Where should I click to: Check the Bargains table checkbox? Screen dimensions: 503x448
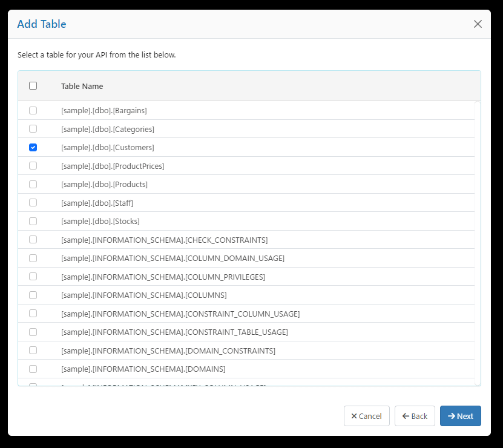click(33, 111)
